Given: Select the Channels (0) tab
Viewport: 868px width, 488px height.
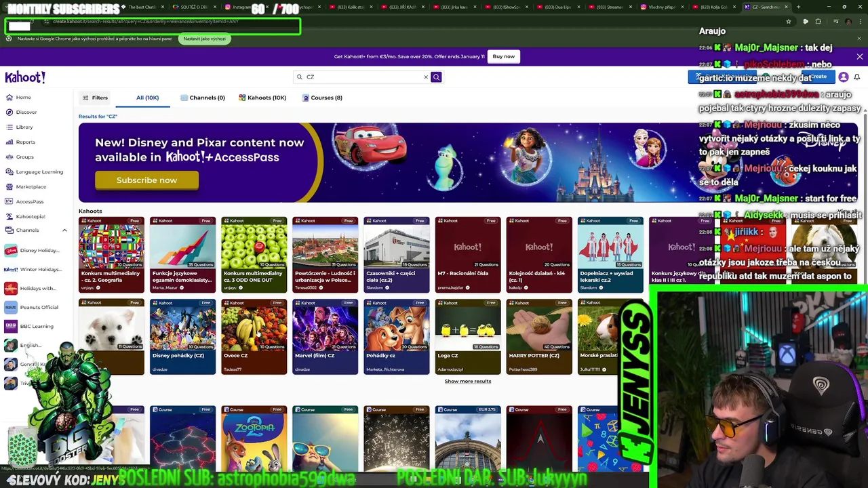Looking at the screenshot, I should 202,98.
